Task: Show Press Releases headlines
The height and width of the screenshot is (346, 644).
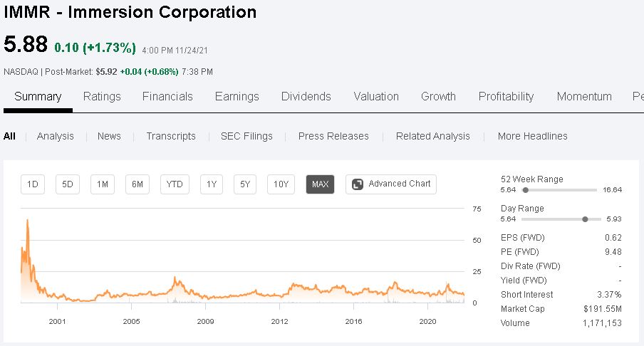Action: pos(333,136)
